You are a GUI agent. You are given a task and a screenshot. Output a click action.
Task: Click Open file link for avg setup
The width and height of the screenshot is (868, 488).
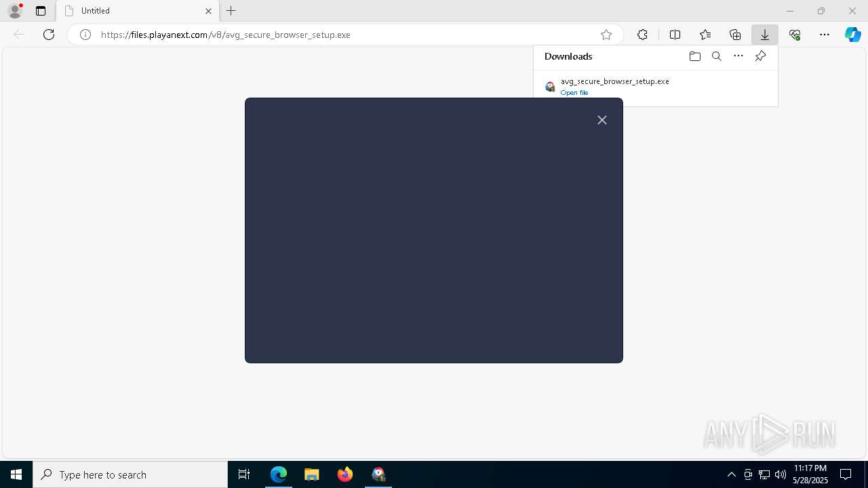click(574, 93)
